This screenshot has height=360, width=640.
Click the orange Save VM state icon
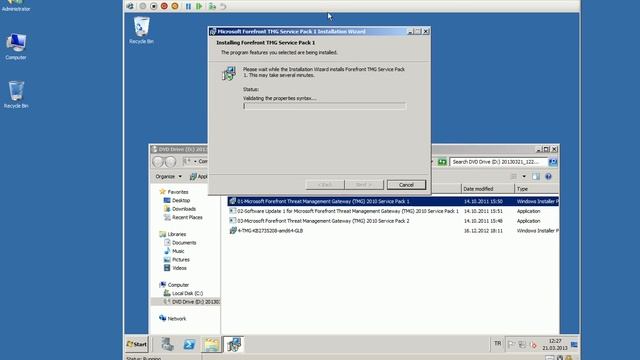click(175, 6)
